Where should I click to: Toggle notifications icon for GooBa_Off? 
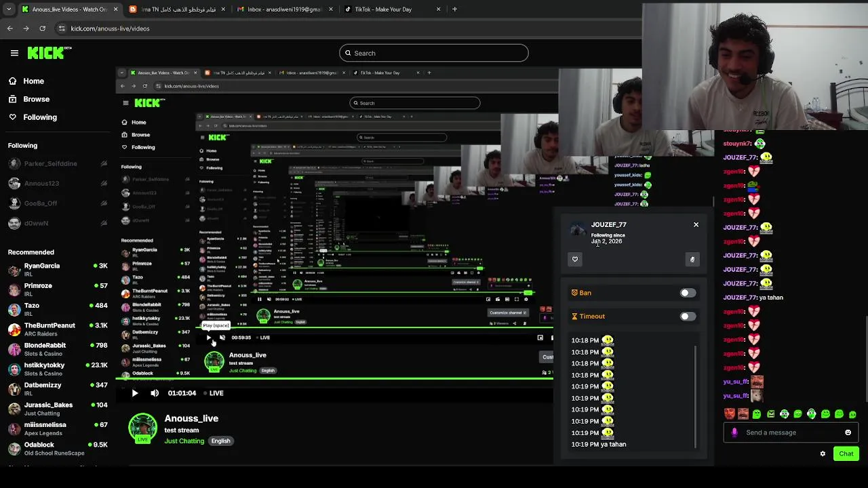pyautogui.click(x=104, y=203)
